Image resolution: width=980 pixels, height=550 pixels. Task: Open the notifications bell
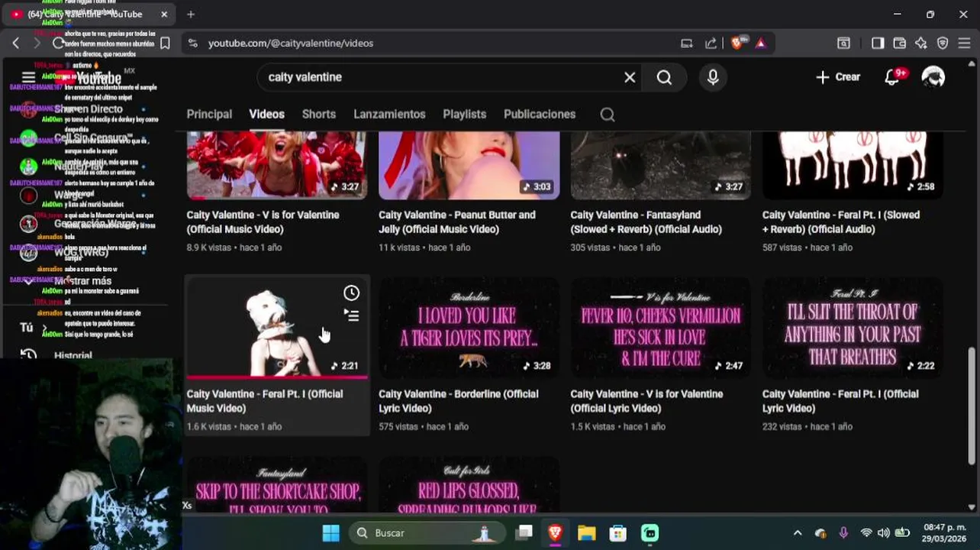coord(891,77)
